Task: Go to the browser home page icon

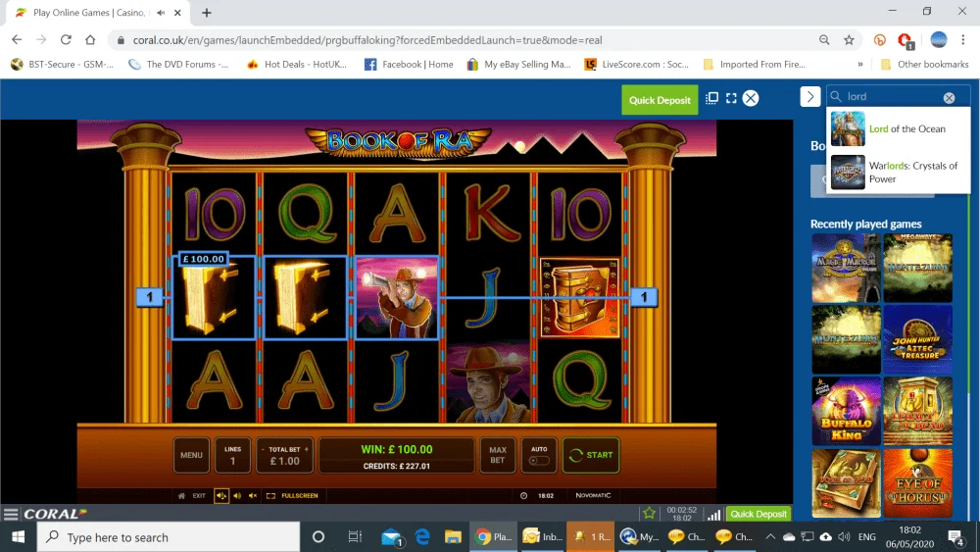Action: 90,40
